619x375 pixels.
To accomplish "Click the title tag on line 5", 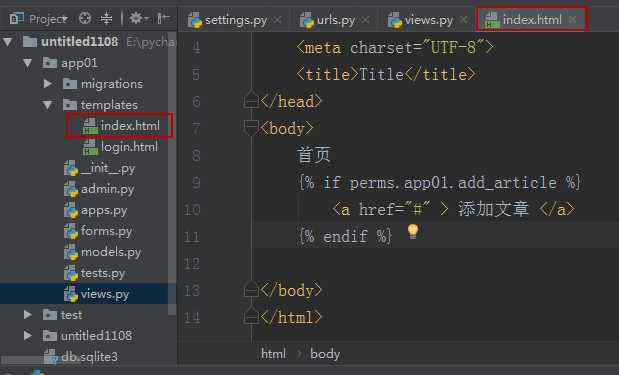I will (x=386, y=74).
